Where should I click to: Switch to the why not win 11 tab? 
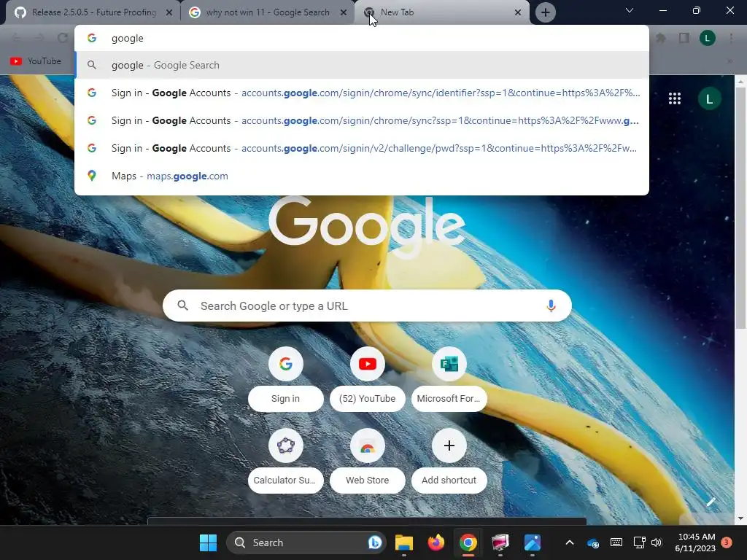click(x=267, y=12)
